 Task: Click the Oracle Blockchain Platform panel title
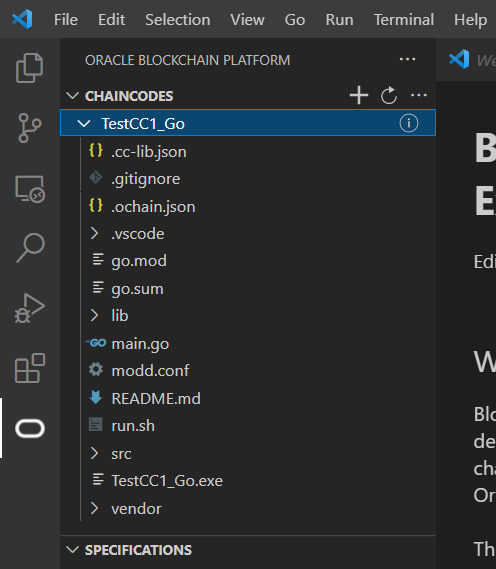[188, 60]
